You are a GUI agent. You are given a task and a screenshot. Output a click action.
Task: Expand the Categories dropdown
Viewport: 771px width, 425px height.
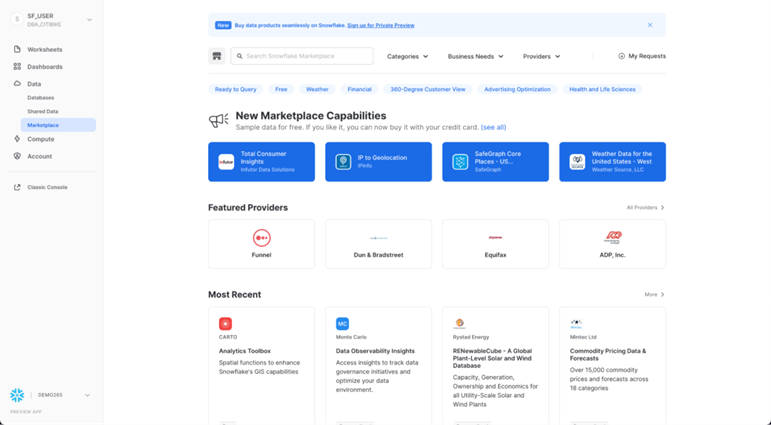coord(407,57)
